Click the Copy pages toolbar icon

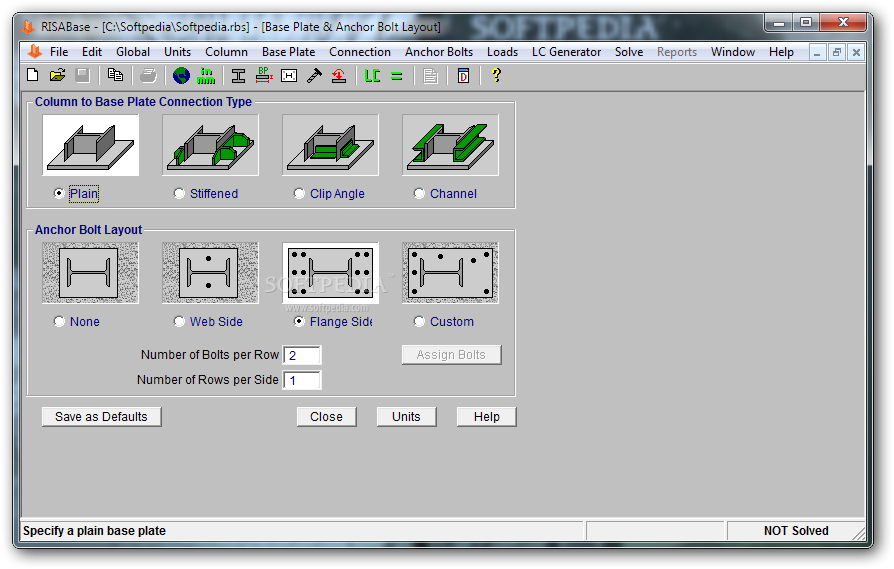tap(115, 75)
